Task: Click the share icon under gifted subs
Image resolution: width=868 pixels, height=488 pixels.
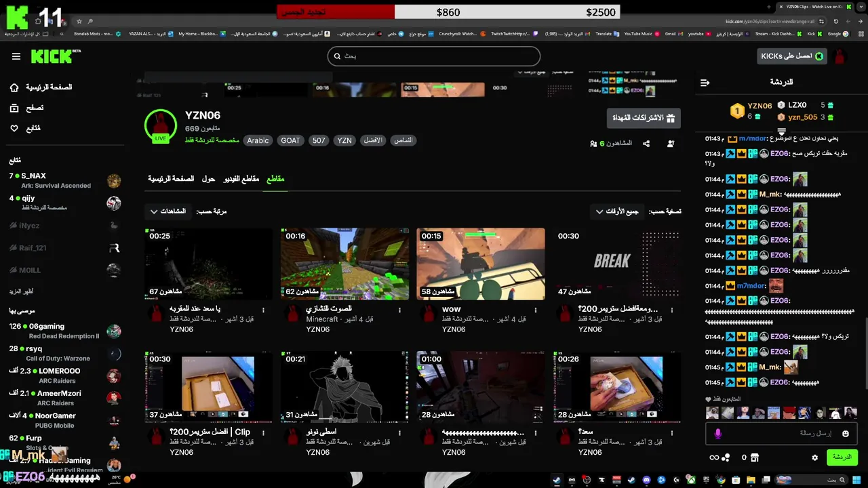Action: [646, 144]
